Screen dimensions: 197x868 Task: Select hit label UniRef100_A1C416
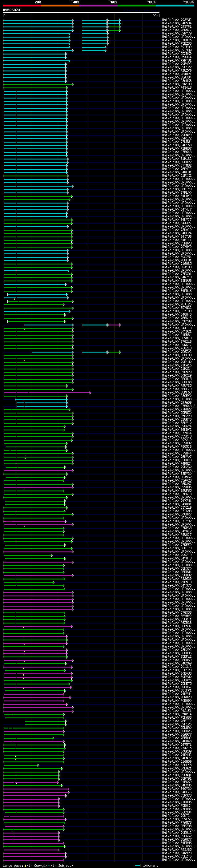(x=177, y=365)
